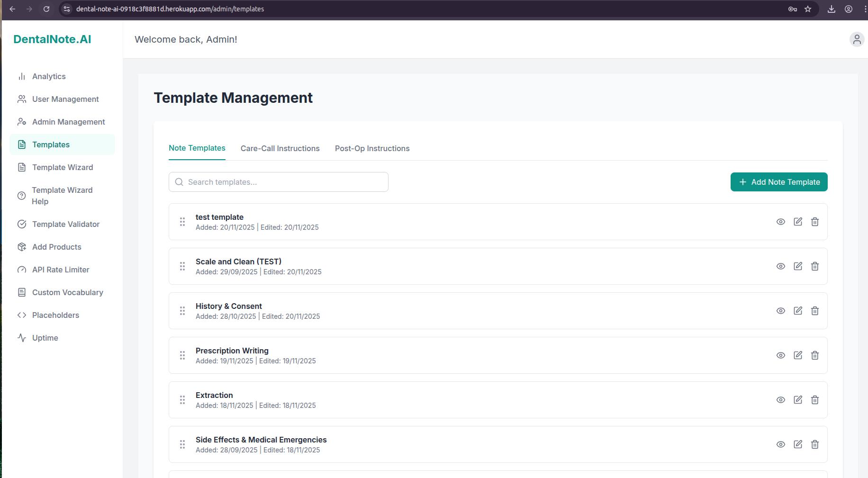Edit the Prescription Writing template
Image resolution: width=868 pixels, height=478 pixels.
coord(798,355)
